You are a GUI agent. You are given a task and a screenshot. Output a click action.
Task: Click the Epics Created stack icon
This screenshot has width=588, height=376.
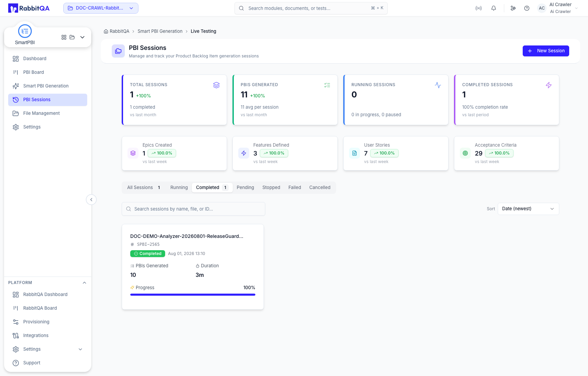(133, 153)
